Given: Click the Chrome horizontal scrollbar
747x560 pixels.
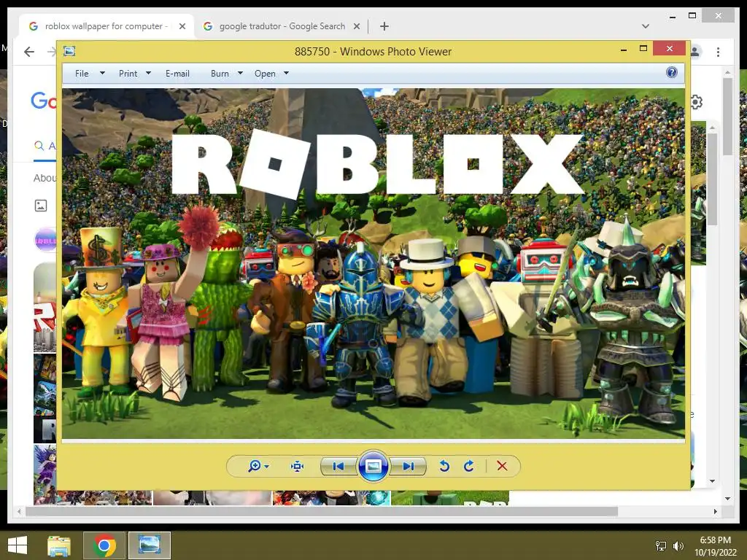Looking at the screenshot, I should coord(322,511).
